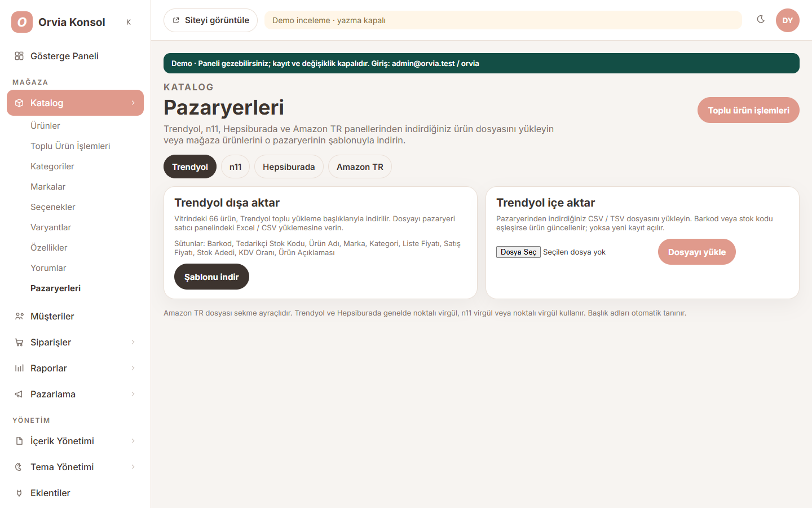Open Yorumlar in the sidebar
This screenshot has height=508, width=812.
click(48, 268)
